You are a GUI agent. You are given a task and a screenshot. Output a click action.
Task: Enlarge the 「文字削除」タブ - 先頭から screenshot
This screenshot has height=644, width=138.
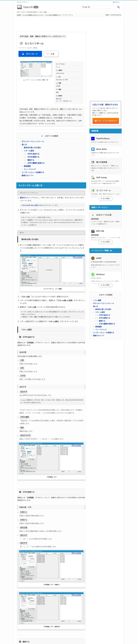(x=52, y=566)
